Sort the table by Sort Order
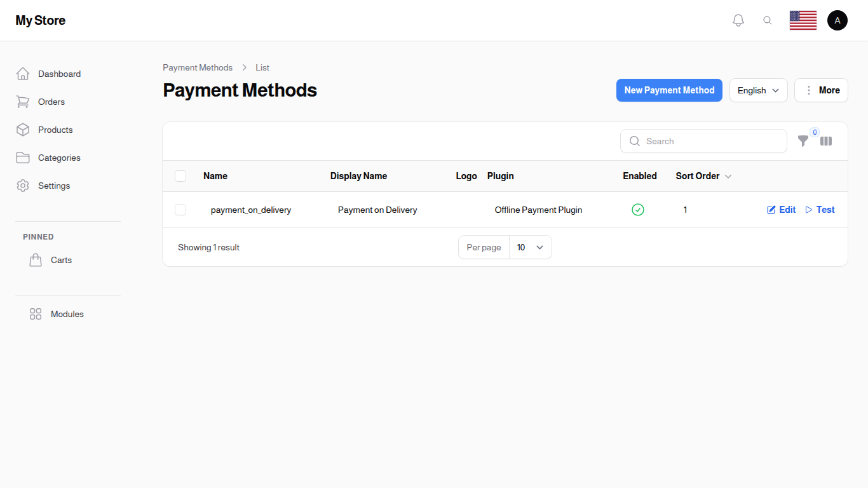This screenshot has height=488, width=868. [697, 176]
